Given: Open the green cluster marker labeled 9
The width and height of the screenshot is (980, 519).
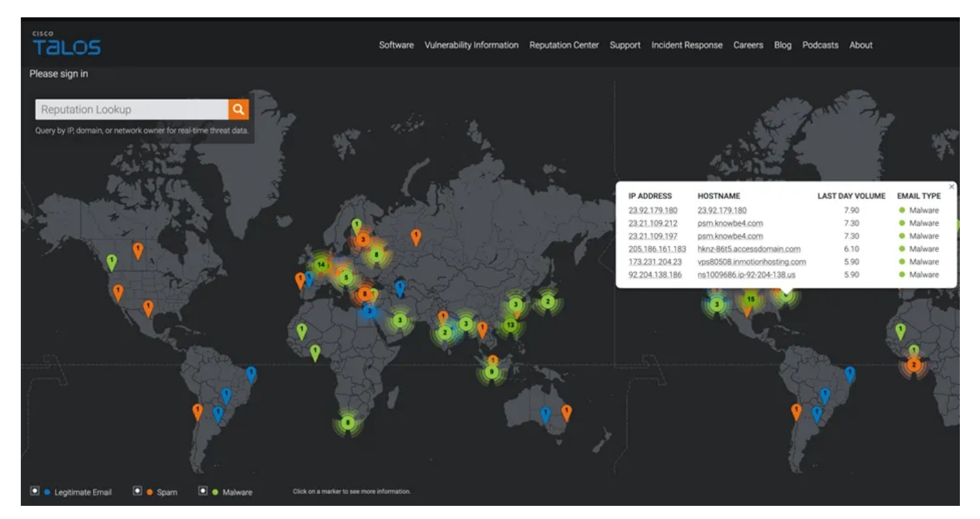Looking at the screenshot, I should (492, 373).
